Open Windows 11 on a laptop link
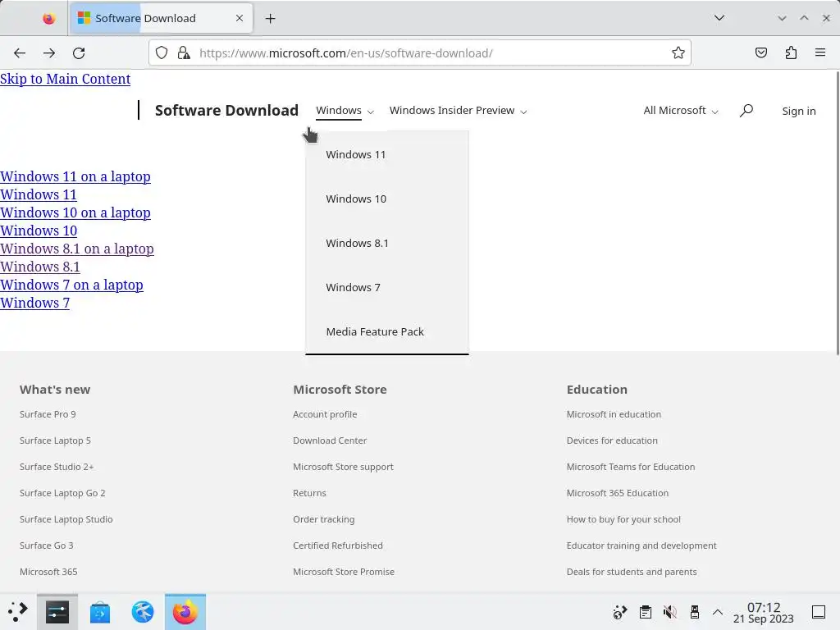This screenshot has width=840, height=630. point(75,176)
